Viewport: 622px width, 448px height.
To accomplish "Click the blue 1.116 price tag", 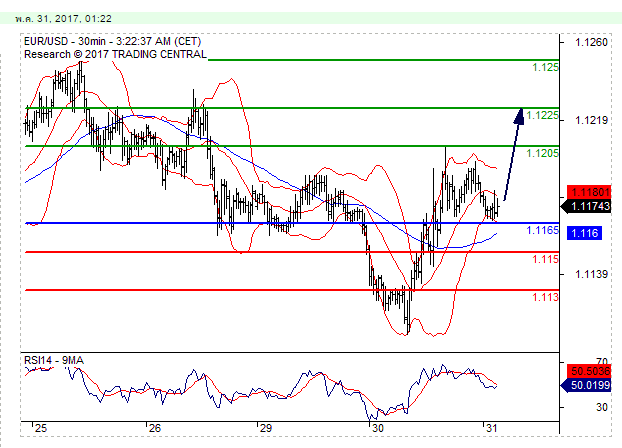I will (583, 233).
